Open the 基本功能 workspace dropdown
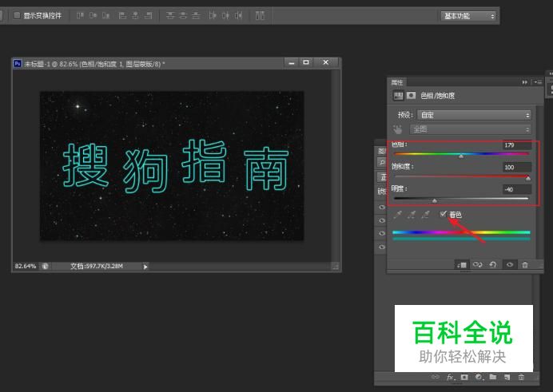 tap(469, 16)
